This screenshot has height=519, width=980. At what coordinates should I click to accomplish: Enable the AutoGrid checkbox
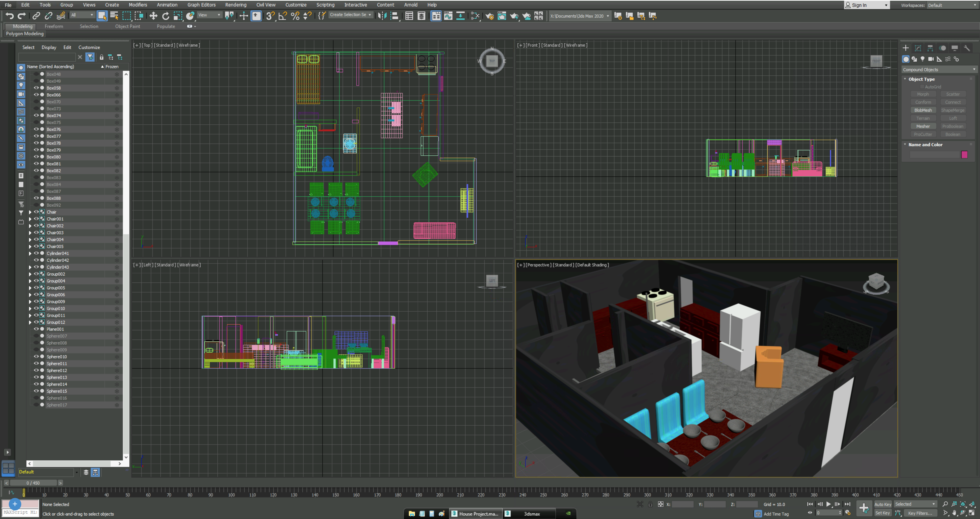click(x=922, y=87)
